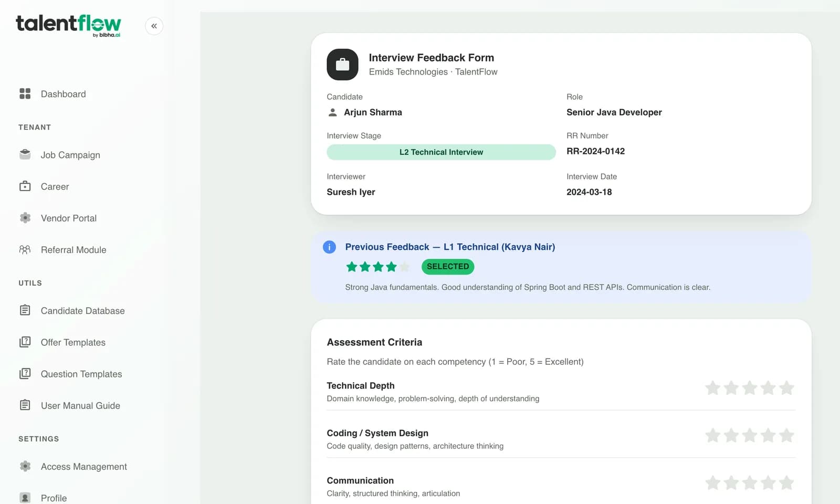
Task: Click the Referral Module people icon
Action: 25,250
